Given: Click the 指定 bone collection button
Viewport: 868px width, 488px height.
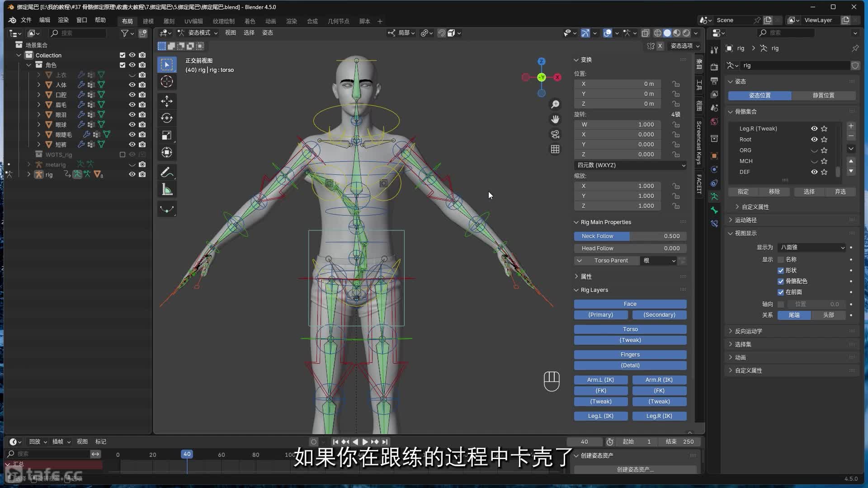Looking at the screenshot, I should pos(743,192).
